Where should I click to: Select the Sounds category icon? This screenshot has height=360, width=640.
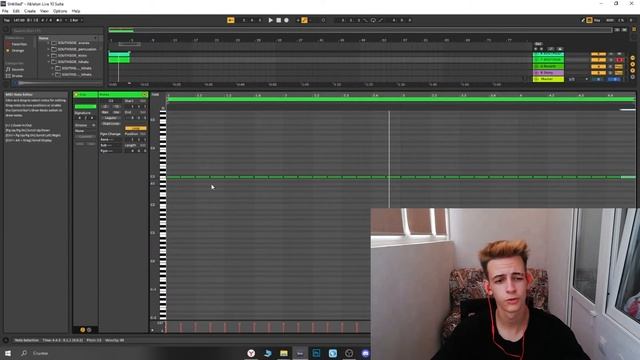(x=8, y=70)
